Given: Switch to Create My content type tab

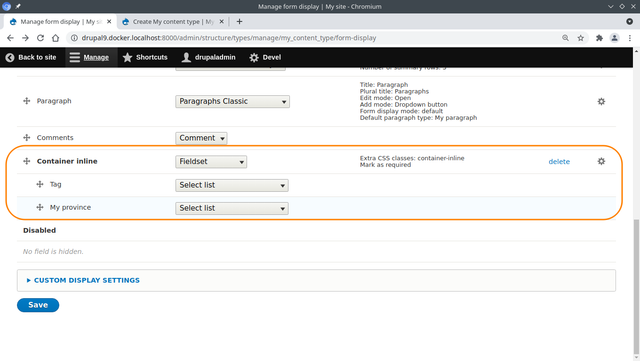Looking at the screenshot, I should pos(173,22).
